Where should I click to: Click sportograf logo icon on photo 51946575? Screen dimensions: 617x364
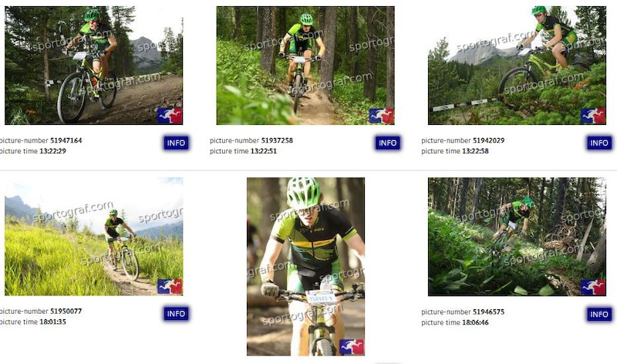pyautogui.click(x=593, y=287)
